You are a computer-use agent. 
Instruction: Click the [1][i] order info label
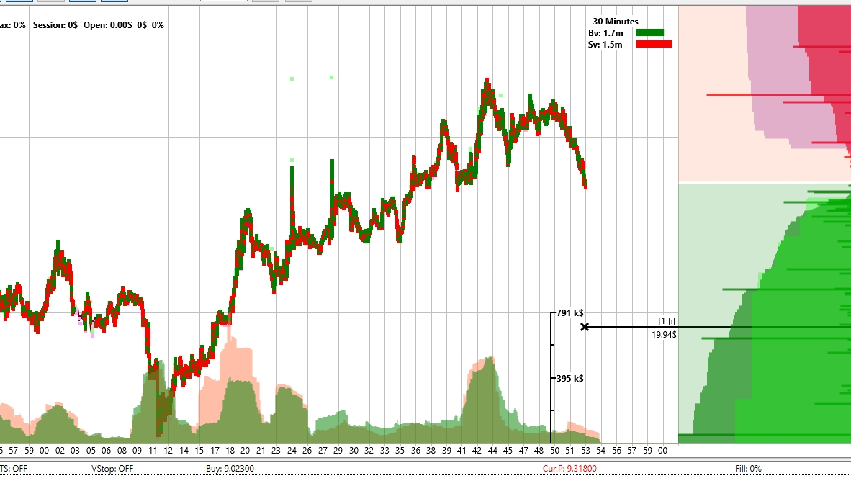click(x=666, y=321)
